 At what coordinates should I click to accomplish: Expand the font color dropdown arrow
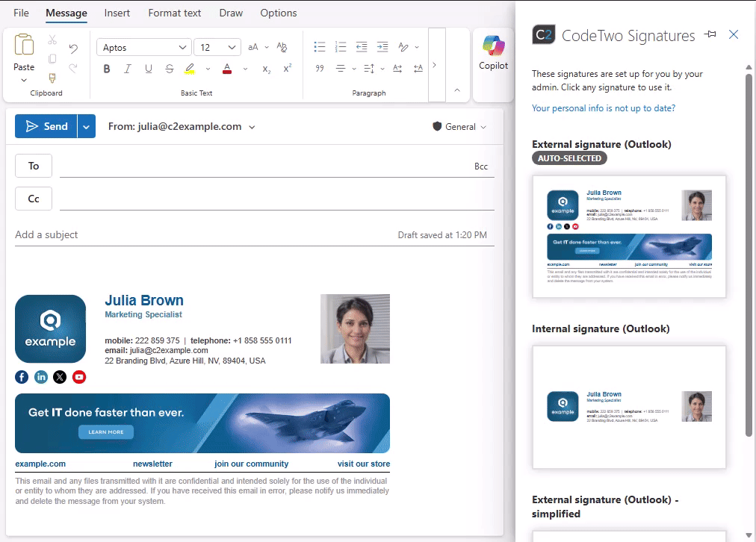[x=245, y=69]
